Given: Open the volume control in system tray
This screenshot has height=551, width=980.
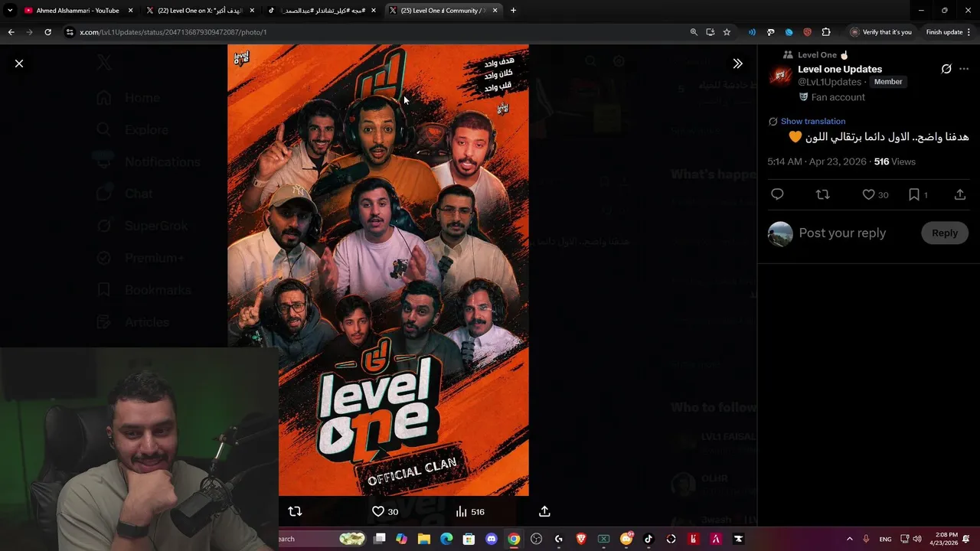Looking at the screenshot, I should (917, 539).
